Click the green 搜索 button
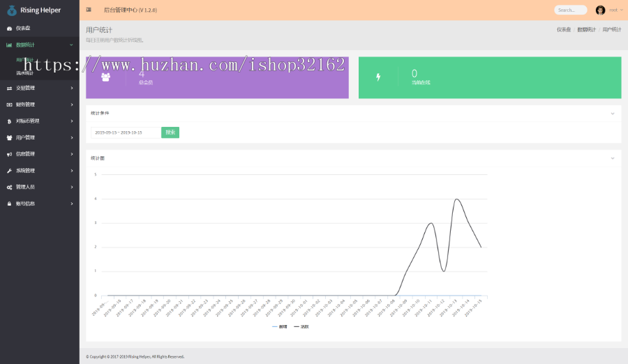This screenshot has height=364, width=628. point(170,132)
